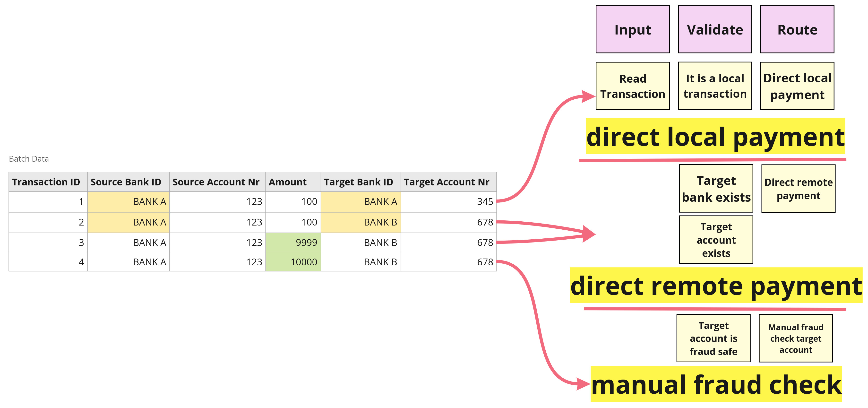This screenshot has width=868, height=408.
Task: Select Target account is fraud safe note
Action: (x=713, y=338)
